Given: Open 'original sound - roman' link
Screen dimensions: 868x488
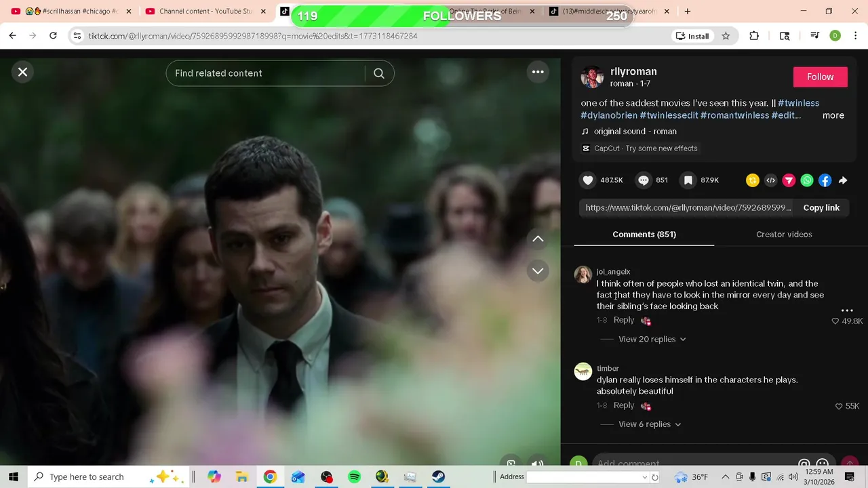Looking at the screenshot, I should (635, 131).
